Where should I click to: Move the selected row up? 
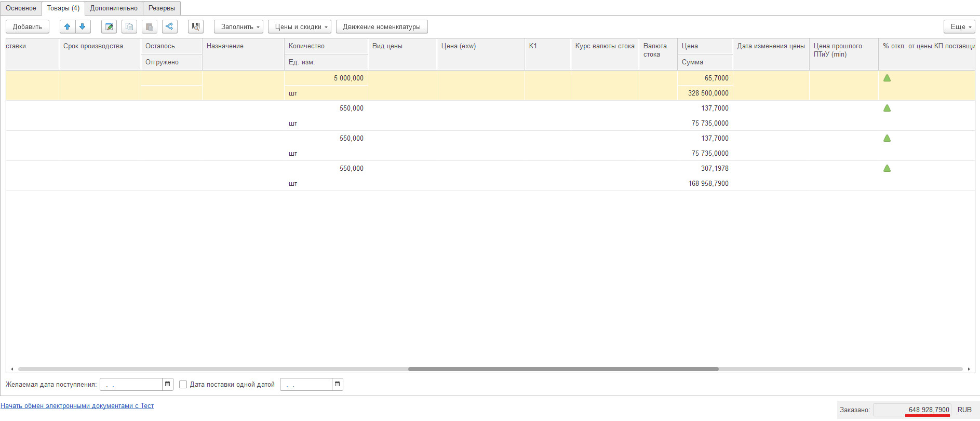68,26
